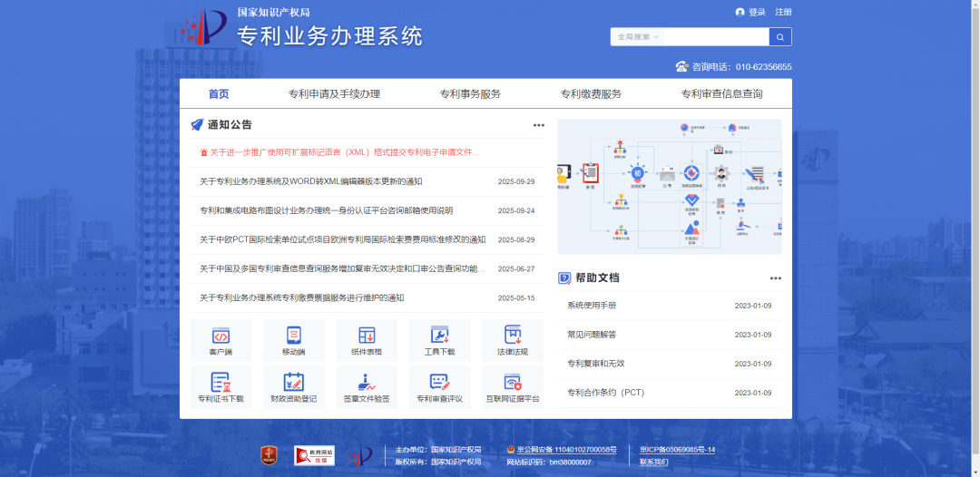
Task: Click the patent process flowchart image
Action: [x=670, y=187]
